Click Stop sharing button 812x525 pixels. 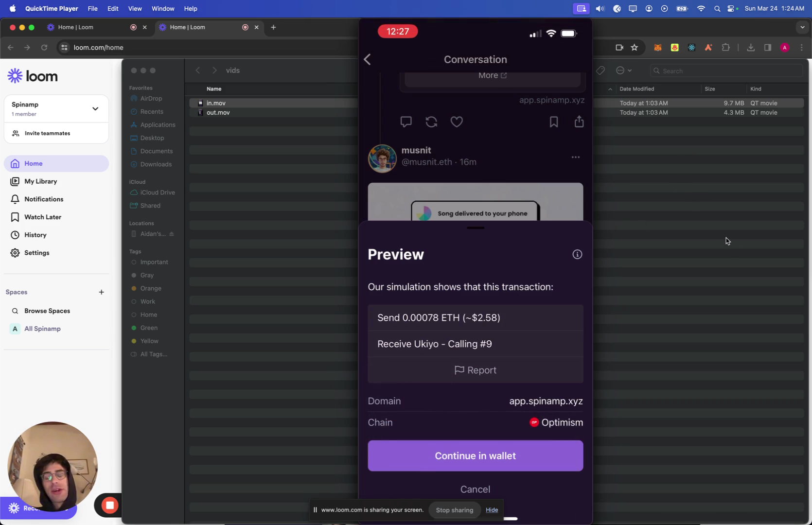coord(455,510)
